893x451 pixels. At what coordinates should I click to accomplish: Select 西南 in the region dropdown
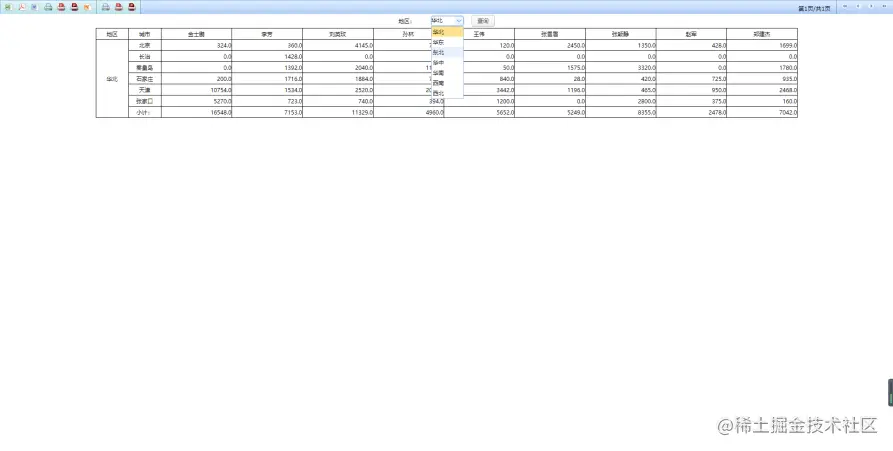coord(447,83)
